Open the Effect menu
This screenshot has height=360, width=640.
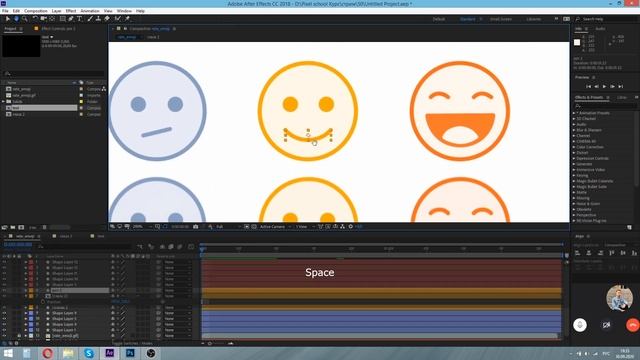coord(71,11)
